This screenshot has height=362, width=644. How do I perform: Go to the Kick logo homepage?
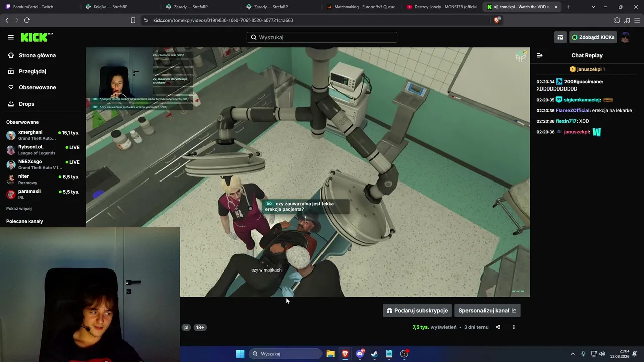coord(37,37)
